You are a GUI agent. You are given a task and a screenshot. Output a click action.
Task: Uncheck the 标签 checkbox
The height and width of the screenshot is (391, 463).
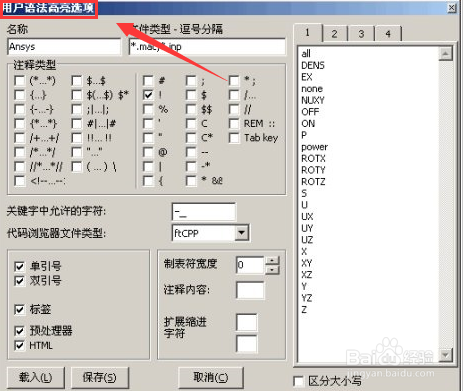(x=20, y=309)
